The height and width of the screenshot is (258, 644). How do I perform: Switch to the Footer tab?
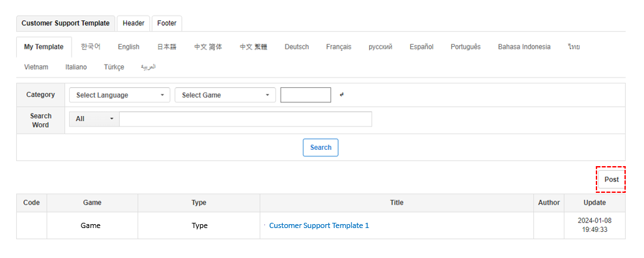tap(167, 23)
